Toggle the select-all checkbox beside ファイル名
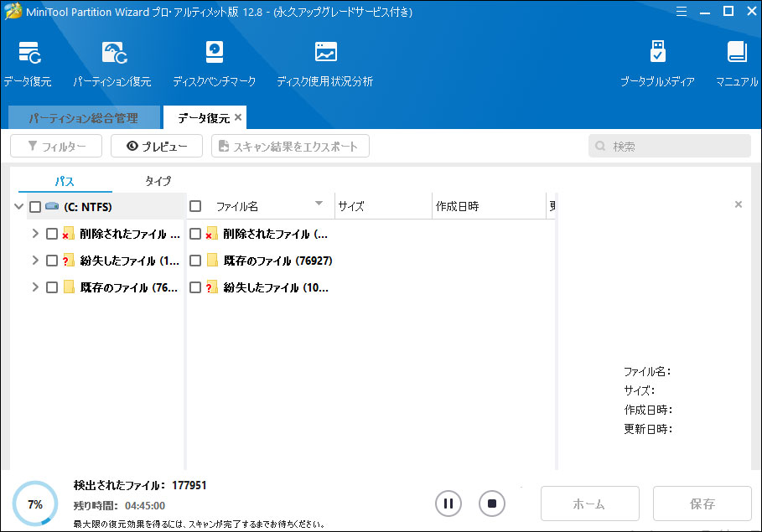The width and height of the screenshot is (762, 532). (195, 206)
